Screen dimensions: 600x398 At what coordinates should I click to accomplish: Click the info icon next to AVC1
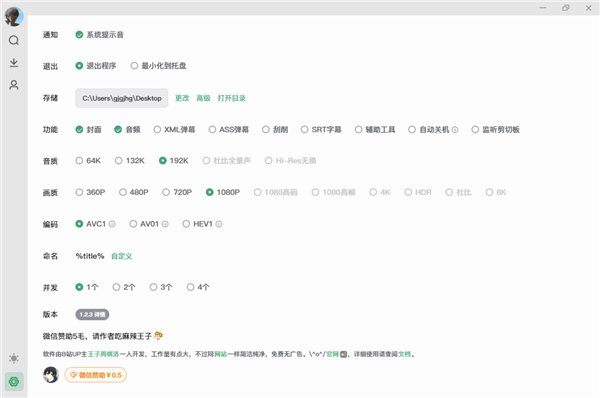point(112,224)
